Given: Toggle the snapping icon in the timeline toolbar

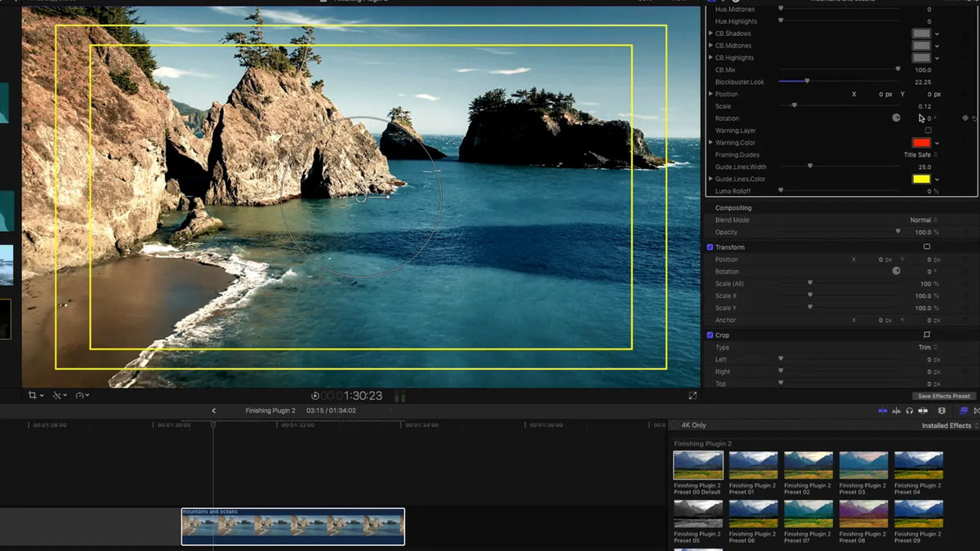Looking at the screenshot, I should [923, 411].
